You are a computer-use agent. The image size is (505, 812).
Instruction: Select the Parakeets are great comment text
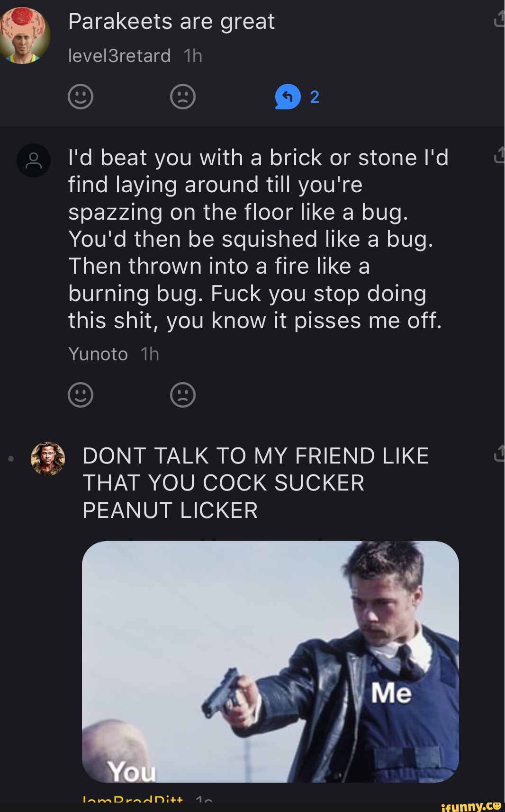click(171, 22)
